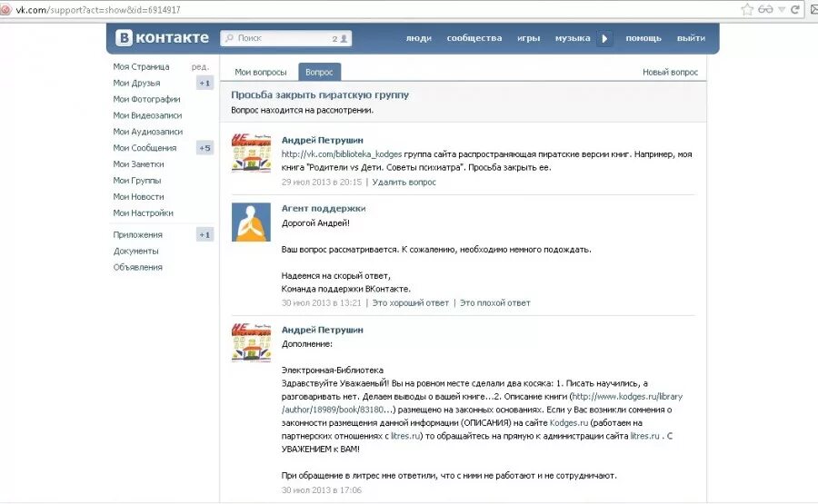Click the +1 badge next to Мои Друзья

pyautogui.click(x=204, y=83)
